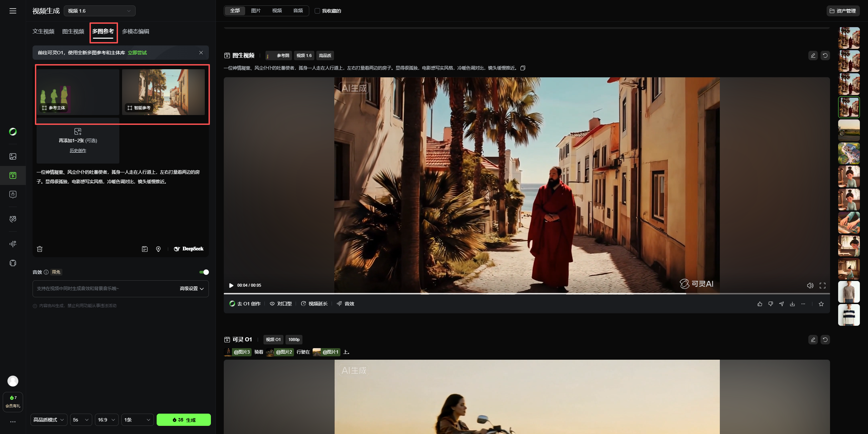Viewport: 868px width, 434px height.
Task: Click the trash icon in prompt box
Action: click(x=40, y=249)
